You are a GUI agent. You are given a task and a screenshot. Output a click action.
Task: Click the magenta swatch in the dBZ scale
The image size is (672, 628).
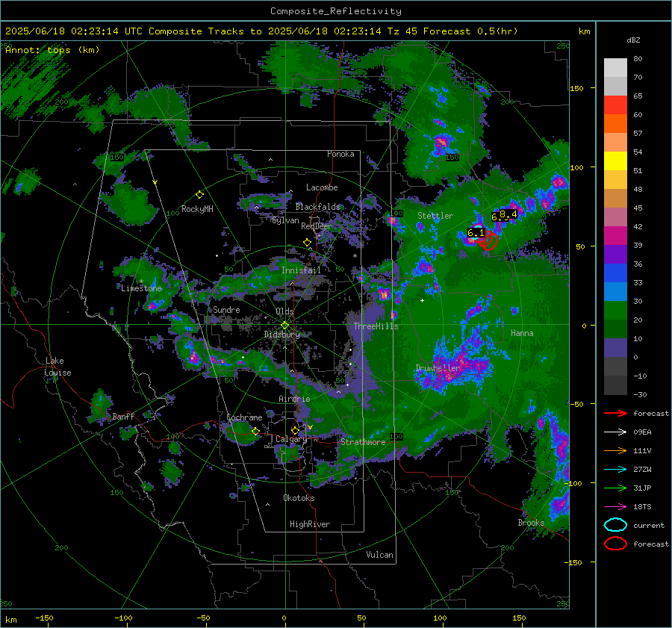pos(615,236)
